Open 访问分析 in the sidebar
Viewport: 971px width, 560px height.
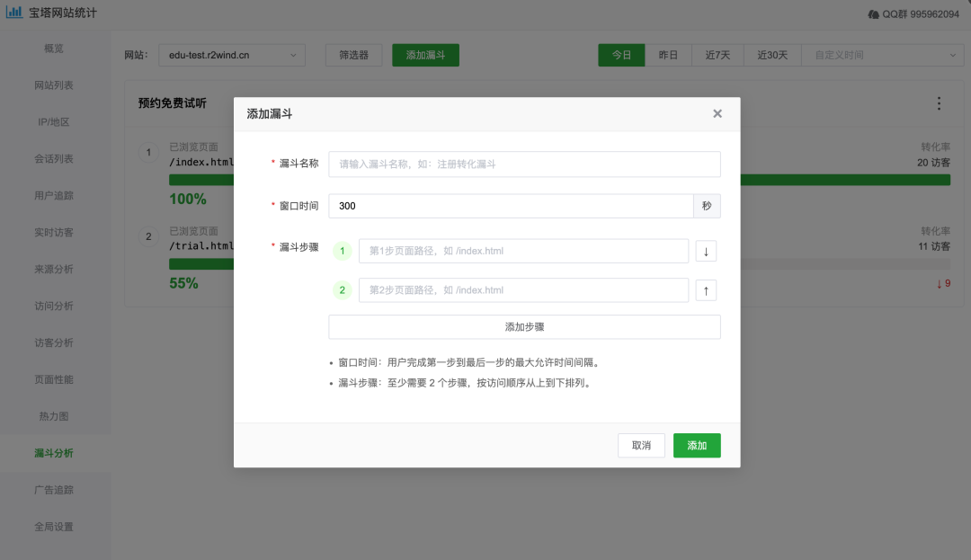(x=54, y=306)
